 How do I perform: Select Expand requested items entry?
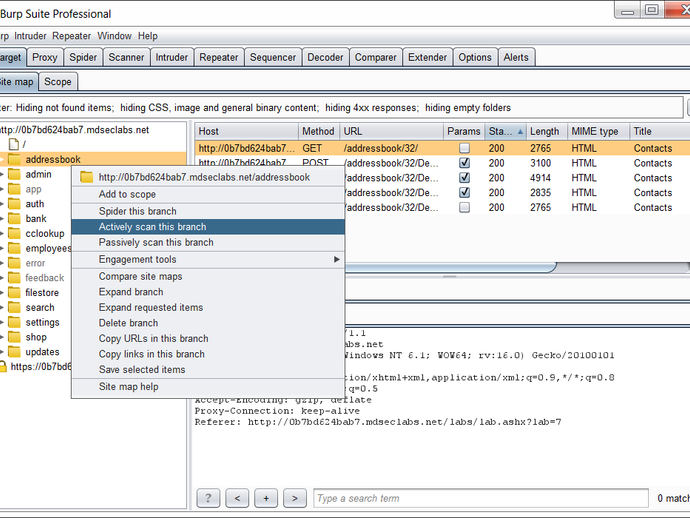coord(208,308)
